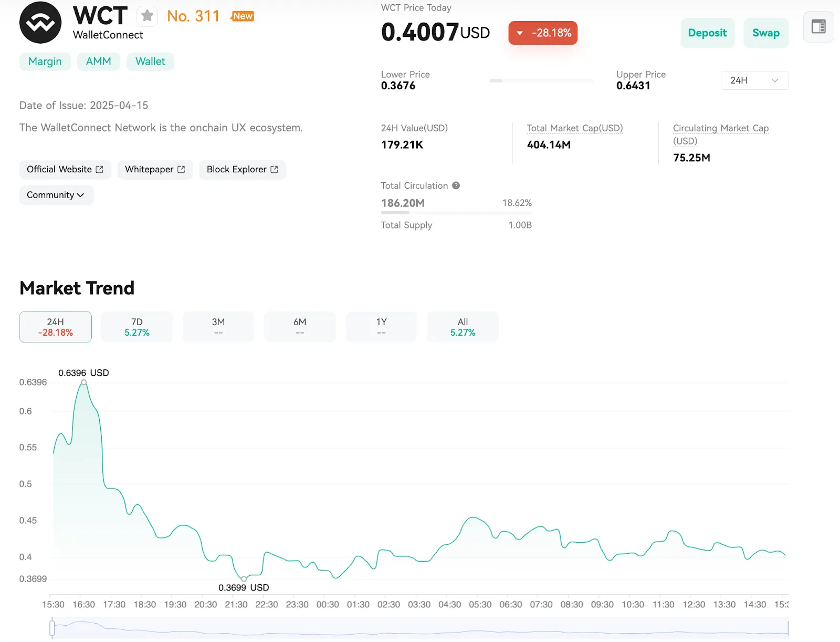The height and width of the screenshot is (642, 840).
Task: Click the 24H Value 179.21K figure
Action: click(402, 145)
